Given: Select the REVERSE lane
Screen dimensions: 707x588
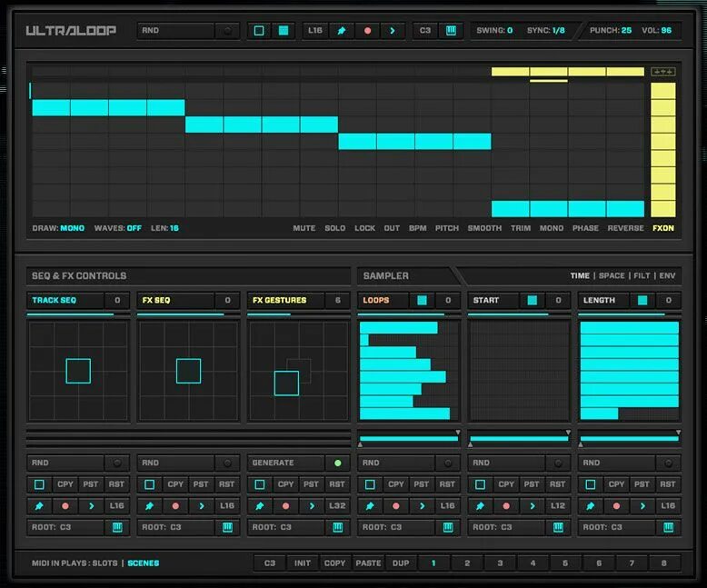Looking at the screenshot, I should pyautogui.click(x=625, y=228).
